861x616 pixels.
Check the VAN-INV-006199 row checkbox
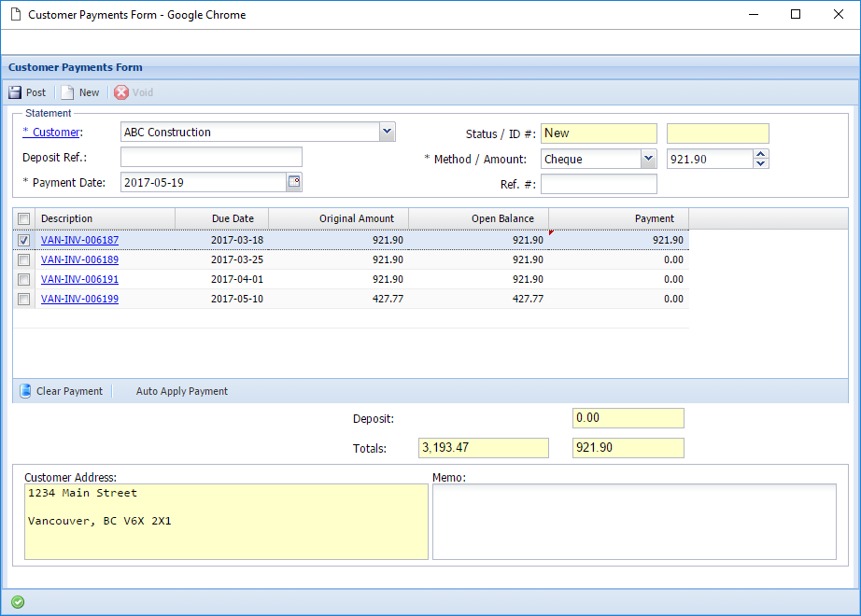(24, 299)
